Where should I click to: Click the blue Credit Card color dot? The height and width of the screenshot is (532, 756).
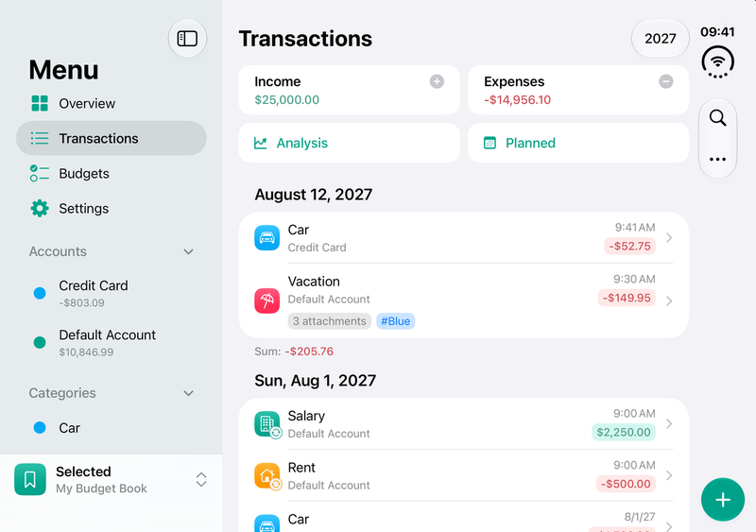click(x=40, y=293)
